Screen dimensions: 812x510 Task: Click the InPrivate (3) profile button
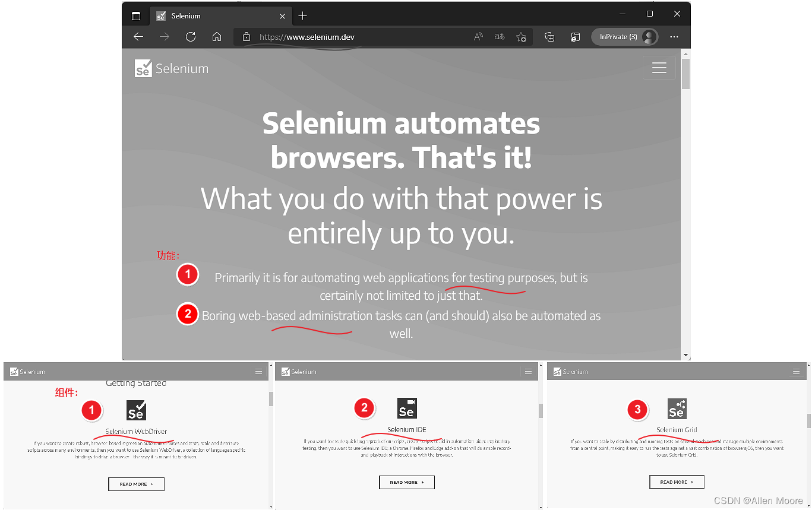click(624, 37)
